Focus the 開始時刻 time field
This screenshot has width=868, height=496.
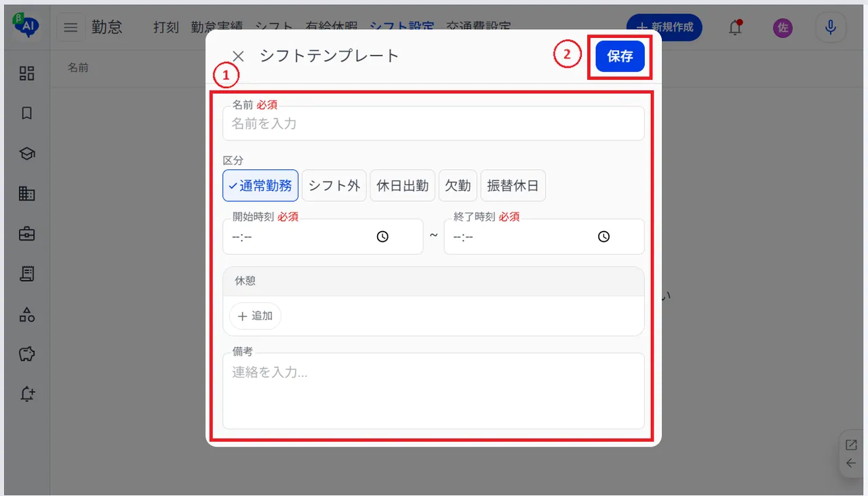[323, 236]
